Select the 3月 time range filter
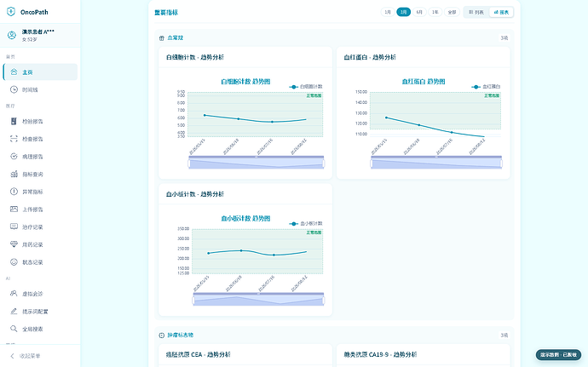The image size is (588, 367). tap(403, 12)
